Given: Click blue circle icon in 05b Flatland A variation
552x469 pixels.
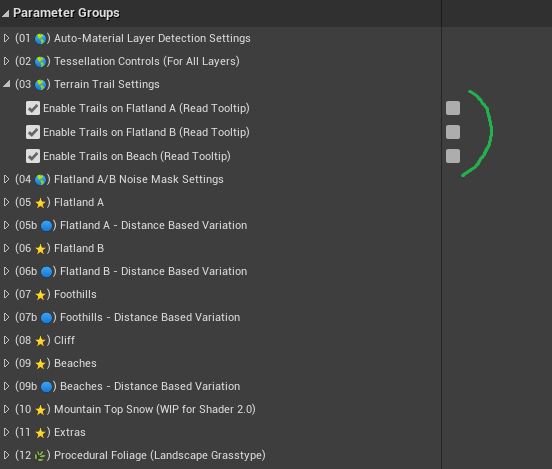Looking at the screenshot, I should [x=46, y=226].
